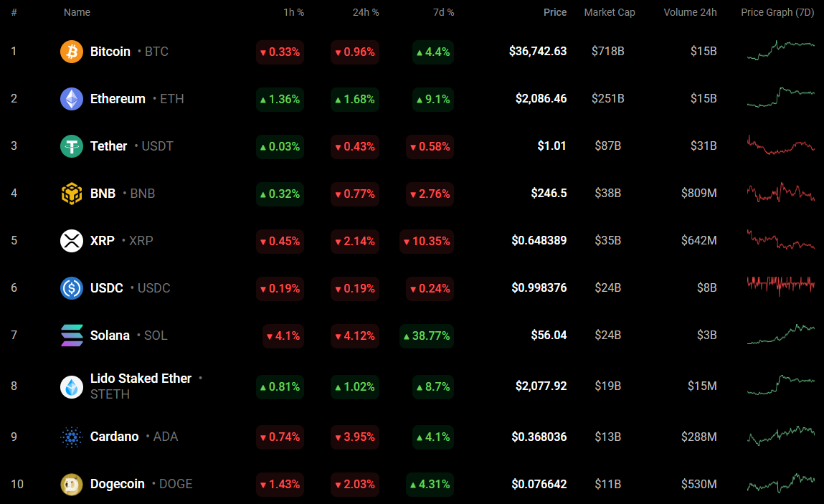Viewport: 824px width, 504px height.
Task: Click the Cardano logo icon
Action: [72, 437]
